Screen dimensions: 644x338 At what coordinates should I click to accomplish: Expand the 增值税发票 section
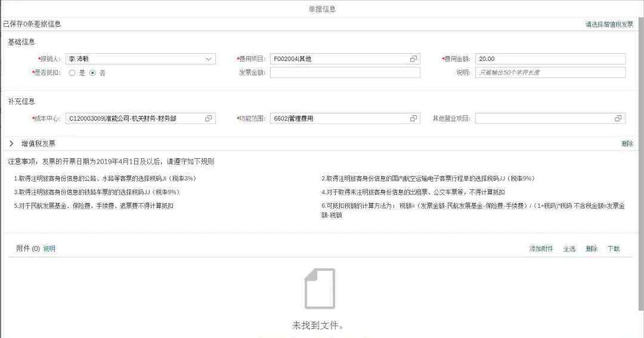pyautogui.click(x=11, y=144)
